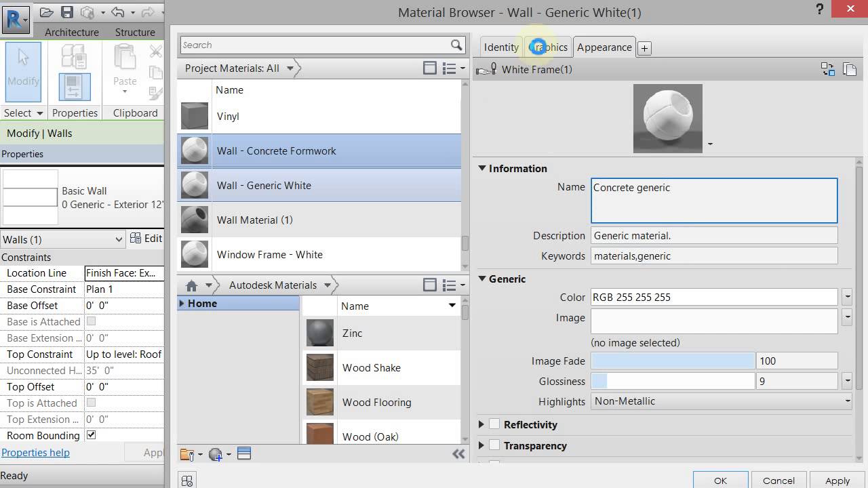Enable Room Bounding checkbox
This screenshot has height=488, width=868.
tap(91, 436)
